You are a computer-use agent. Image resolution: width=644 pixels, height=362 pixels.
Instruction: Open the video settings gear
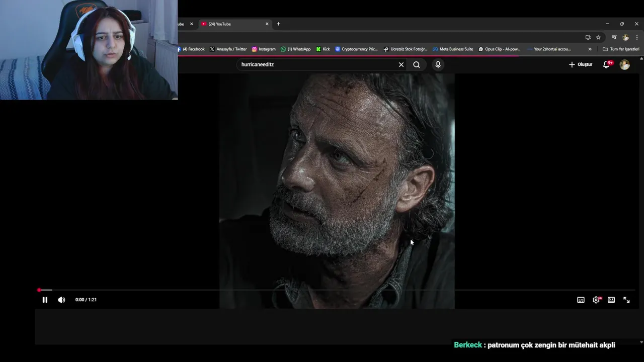[596, 300]
